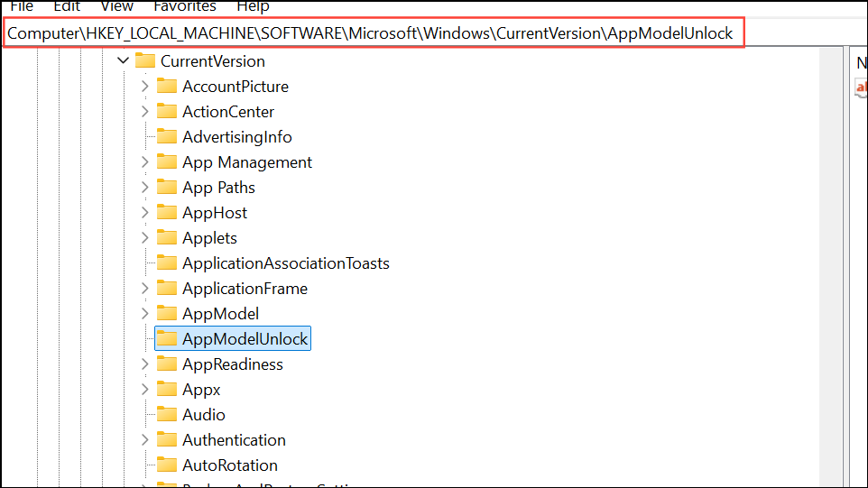Select the AppHost key label
The image size is (868, 488).
(215, 213)
